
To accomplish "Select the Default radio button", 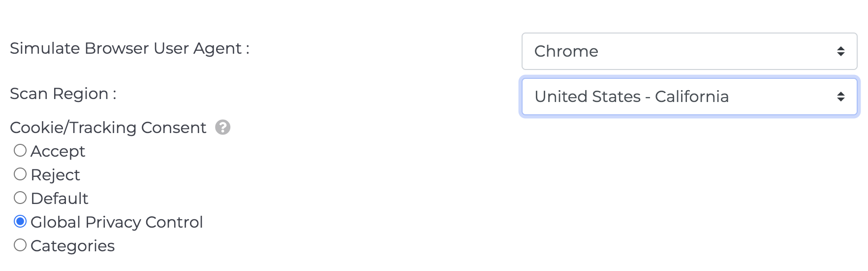I will click(20, 198).
